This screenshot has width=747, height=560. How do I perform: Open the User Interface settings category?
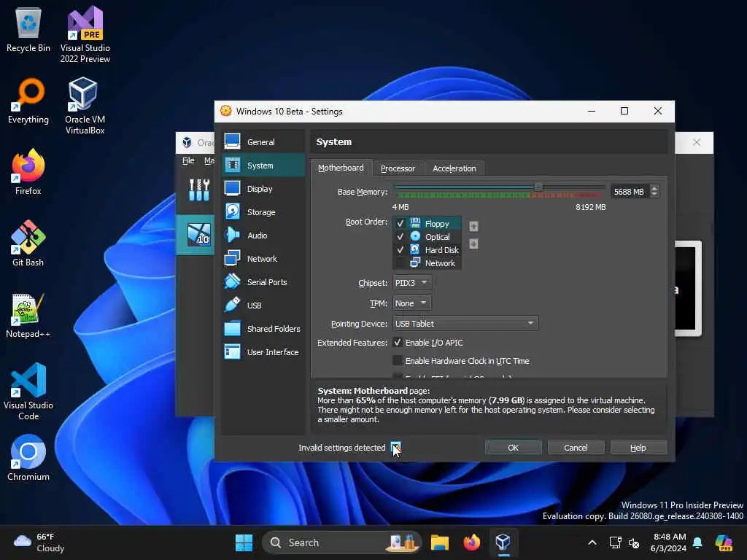pyautogui.click(x=263, y=352)
